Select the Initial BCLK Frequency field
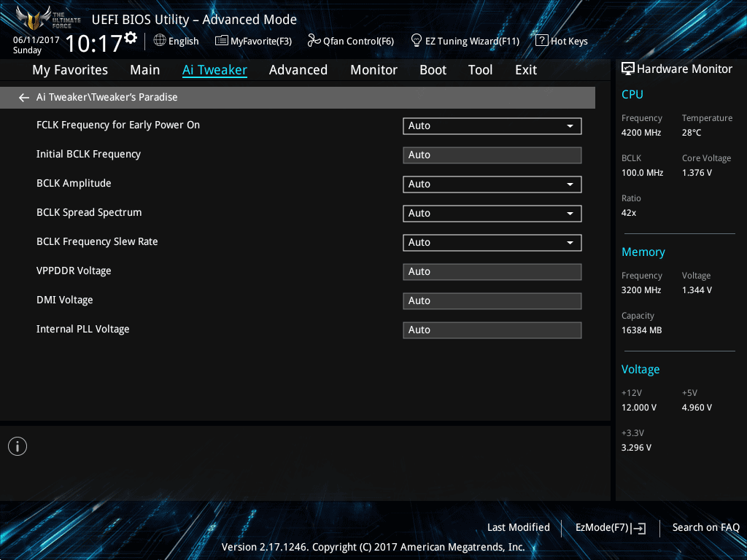Viewport: 747px width, 560px height. tap(492, 155)
